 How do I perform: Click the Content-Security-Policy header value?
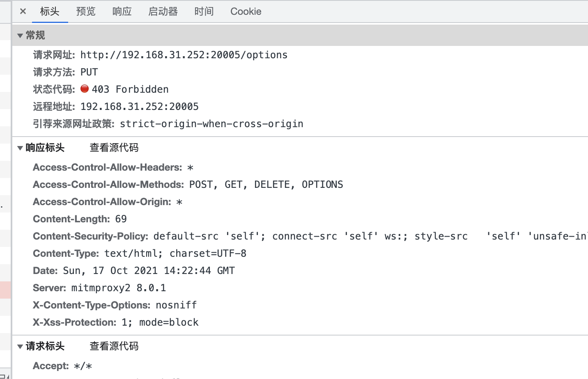pos(370,236)
